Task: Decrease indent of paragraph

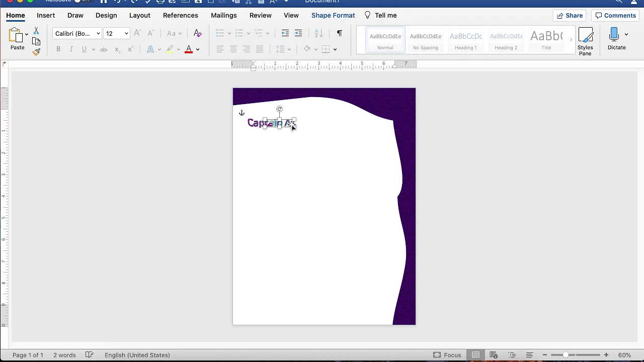Action: click(285, 33)
